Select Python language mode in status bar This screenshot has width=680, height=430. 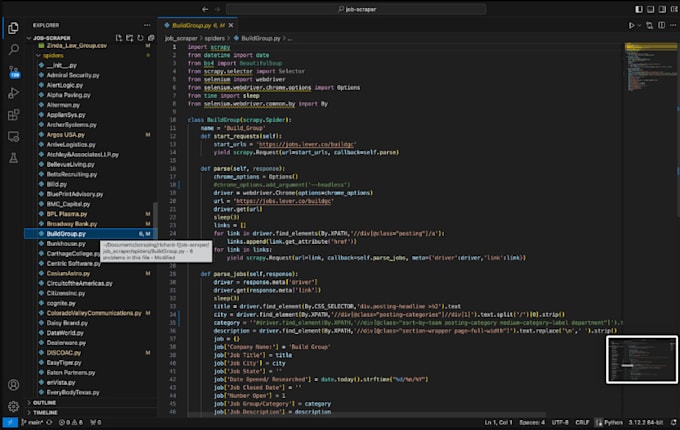click(613, 422)
